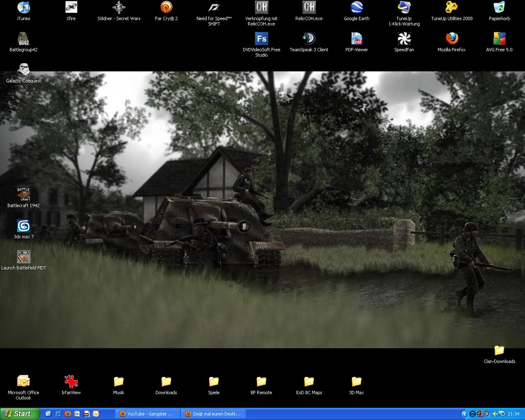Open Outlook from quick launch bar
Screen dimensions: 525x420
click(x=96, y=414)
